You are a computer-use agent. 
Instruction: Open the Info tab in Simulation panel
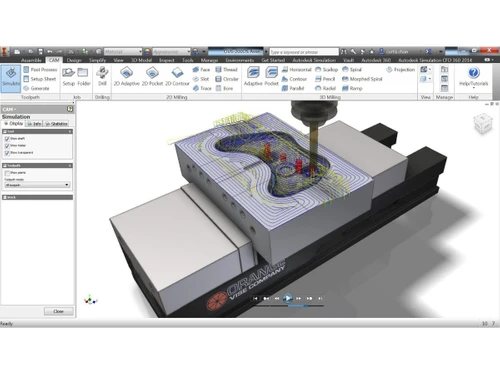coord(34,124)
